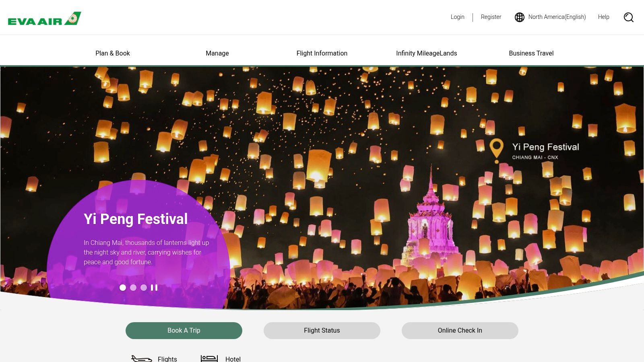Click the Login link
The height and width of the screenshot is (362, 644).
[x=457, y=17]
